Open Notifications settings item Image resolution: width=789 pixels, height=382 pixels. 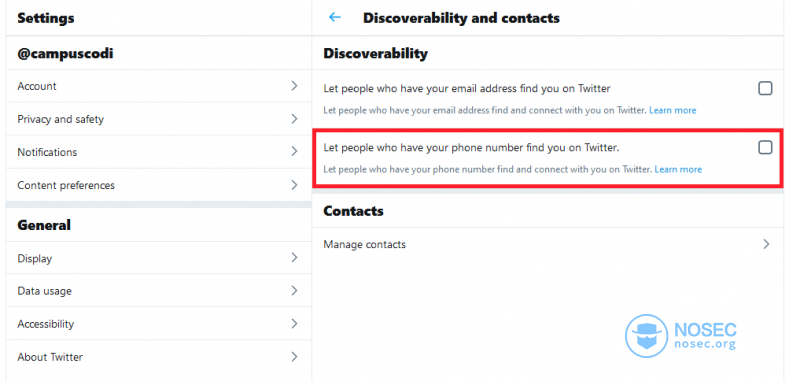click(159, 152)
